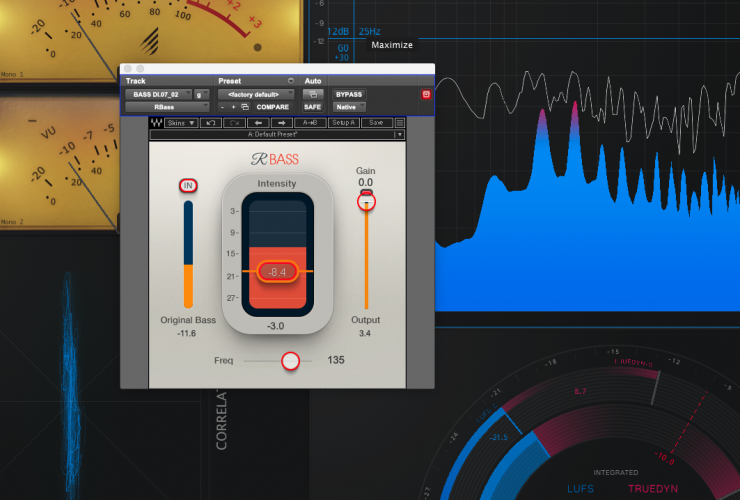Click the LUFS label on loudness meter
Image resolution: width=740 pixels, height=500 pixels.
point(580,489)
